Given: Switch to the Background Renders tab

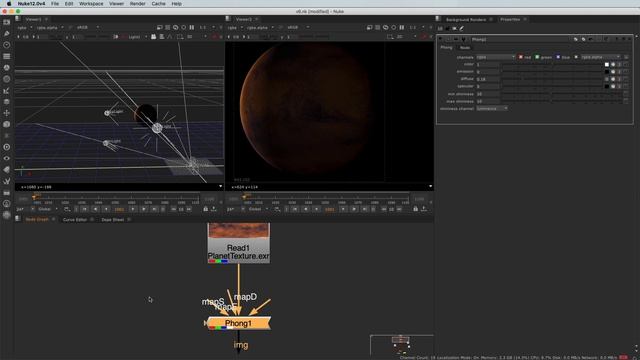Looking at the screenshot, I should [x=466, y=20].
